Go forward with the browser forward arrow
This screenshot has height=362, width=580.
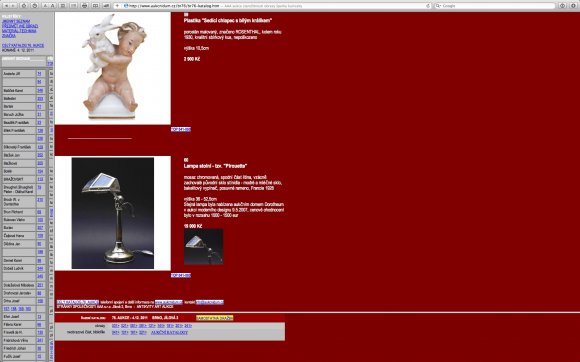click(14, 6)
